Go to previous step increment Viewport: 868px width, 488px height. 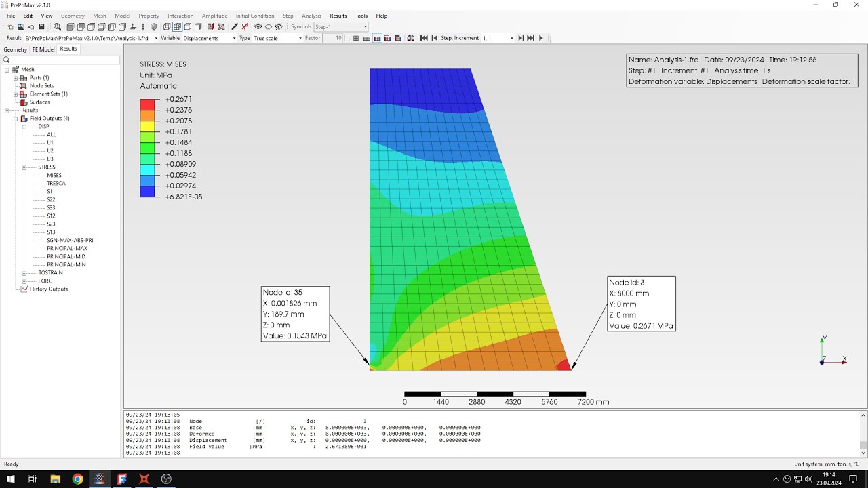[435, 38]
